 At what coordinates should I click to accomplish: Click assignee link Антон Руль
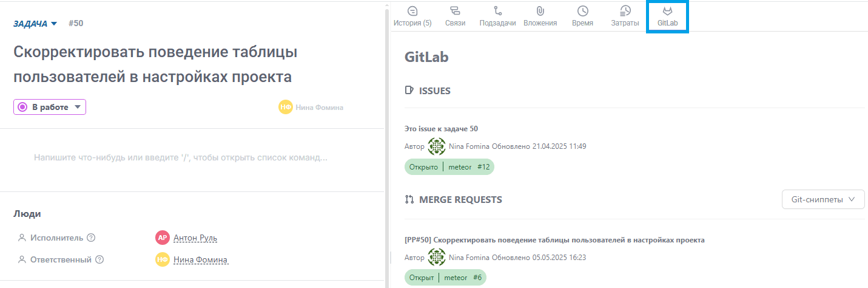point(195,238)
